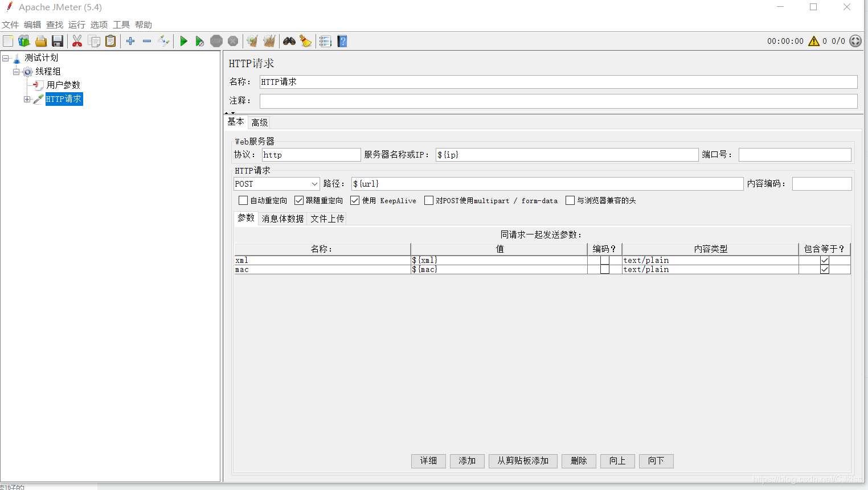Enable 对POST使用multipart / form-data checkbox

click(429, 200)
